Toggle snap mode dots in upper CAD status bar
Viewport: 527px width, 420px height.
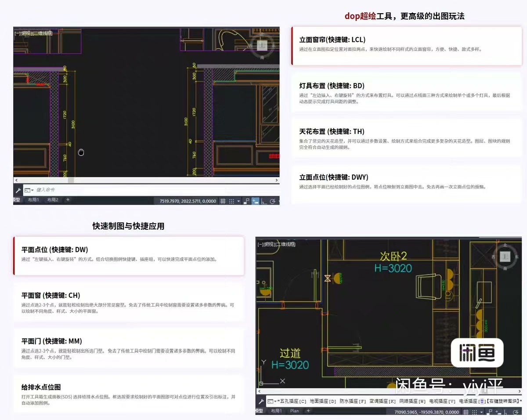coord(232,201)
